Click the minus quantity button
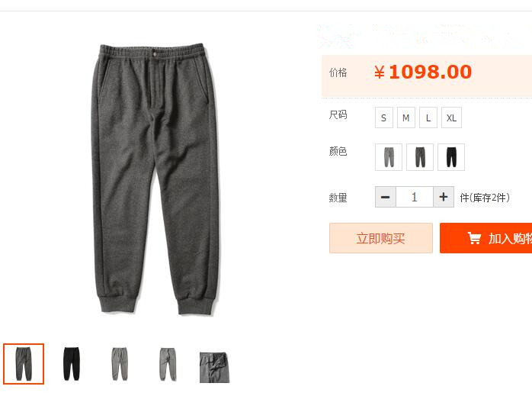 click(x=386, y=197)
